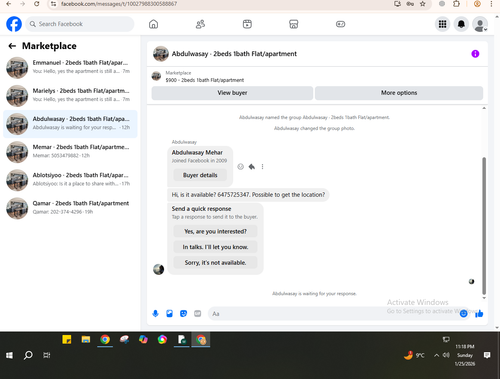Open File Explorer from taskbar
This screenshot has width=500, height=379.
(x=86, y=340)
